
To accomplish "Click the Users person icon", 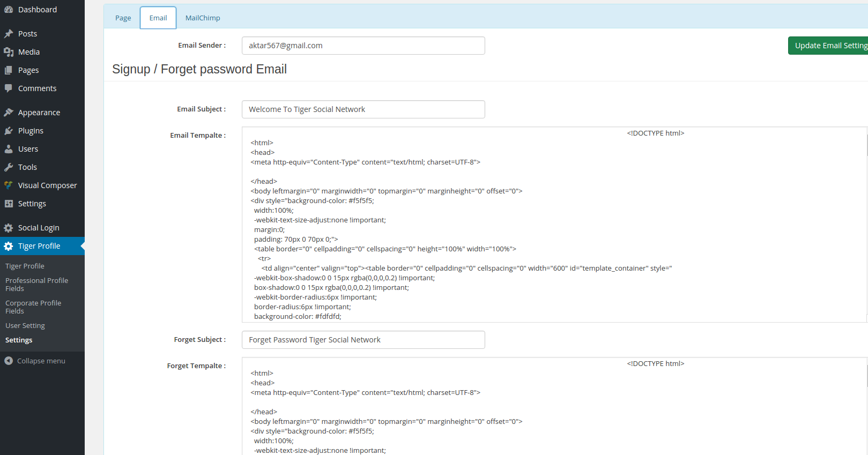I will (x=9, y=149).
